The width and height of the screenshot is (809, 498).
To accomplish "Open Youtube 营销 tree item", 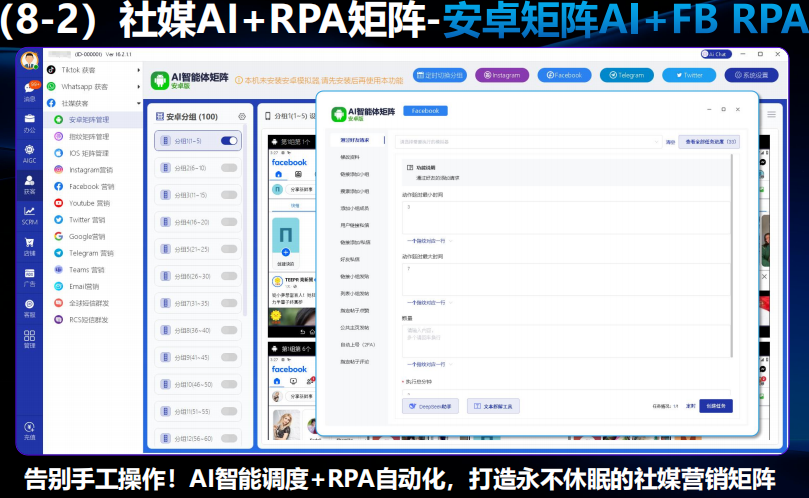I will click(x=89, y=203).
